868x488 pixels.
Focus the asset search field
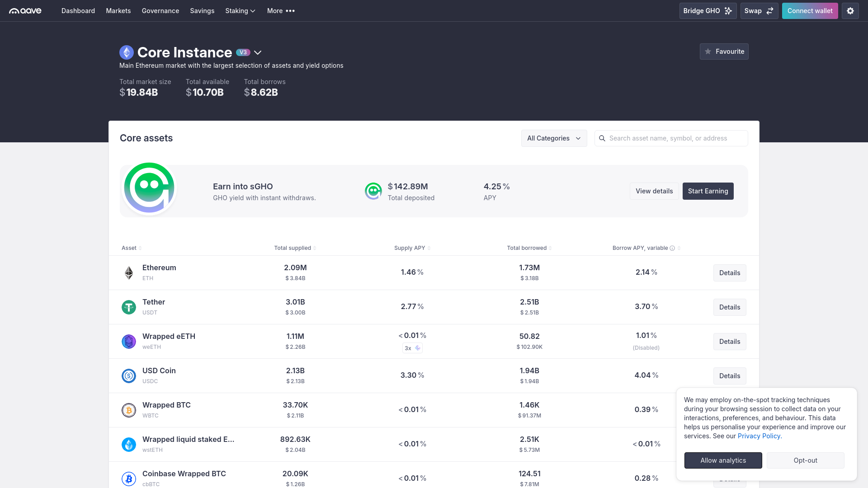[x=671, y=138]
